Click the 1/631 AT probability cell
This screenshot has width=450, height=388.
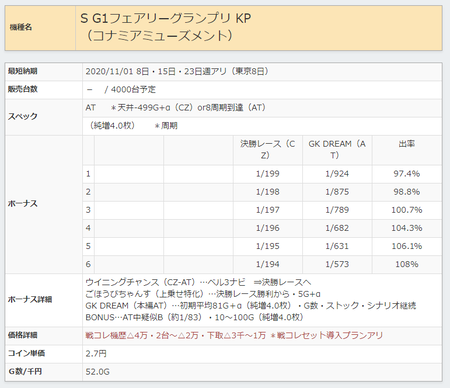(x=337, y=246)
